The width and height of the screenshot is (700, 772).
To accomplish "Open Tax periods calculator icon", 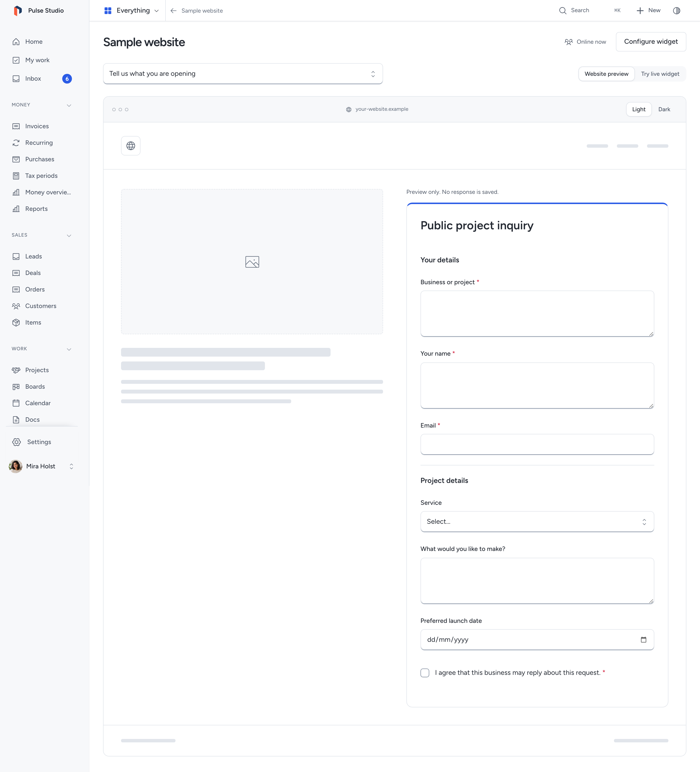I will pyautogui.click(x=16, y=176).
